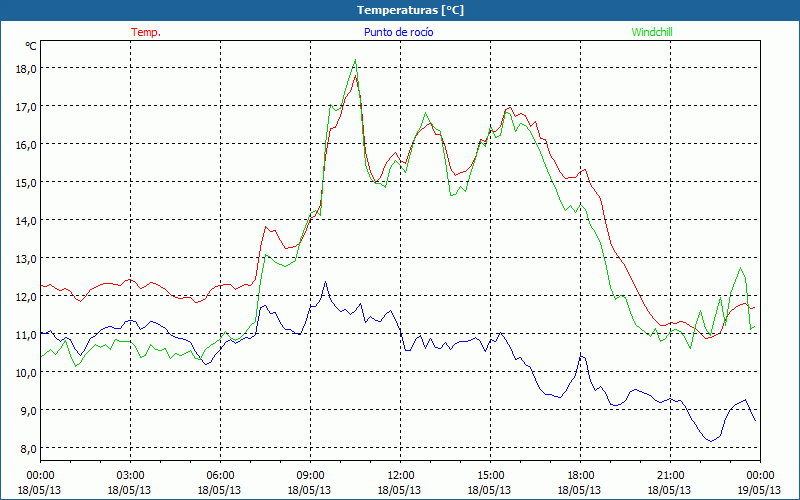Click the 17,0 y-axis value

(x=26, y=107)
